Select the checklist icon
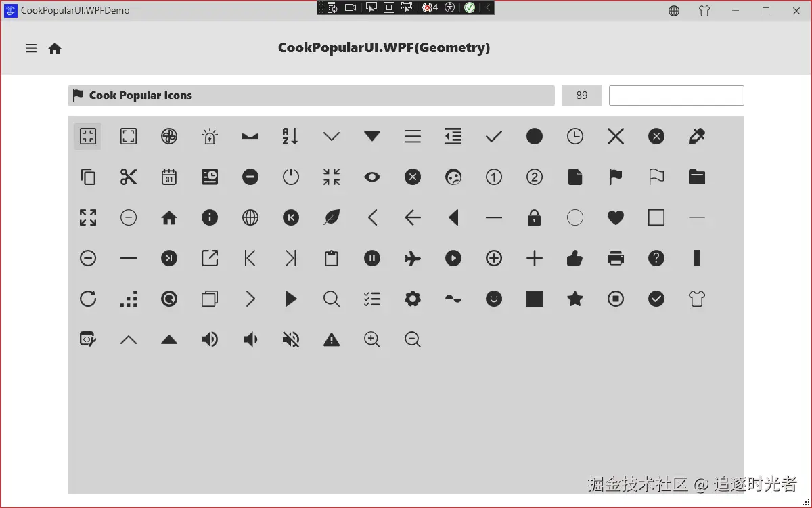 click(372, 299)
